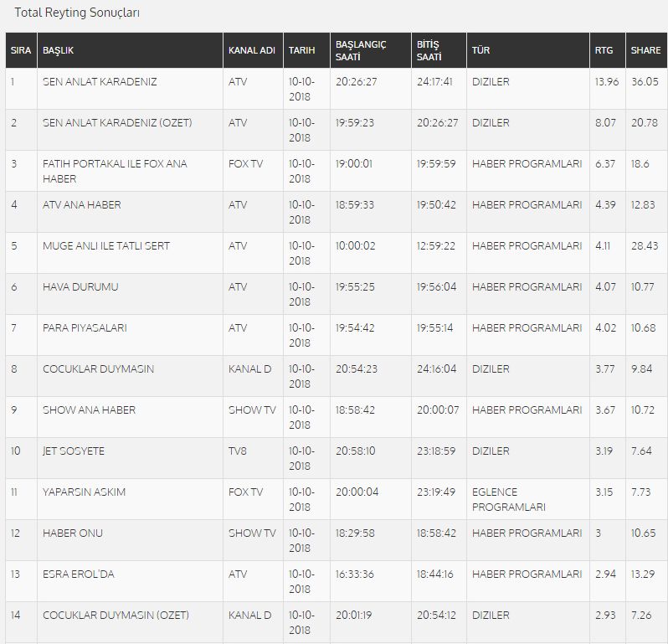The width and height of the screenshot is (668, 644).
Task: Click KANAL D channel in row 8
Action: (x=249, y=369)
